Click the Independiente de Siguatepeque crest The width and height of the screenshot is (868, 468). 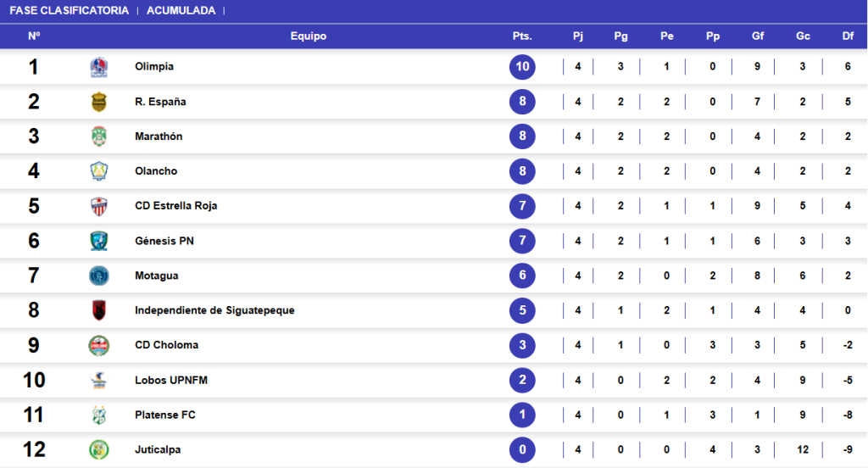(x=98, y=310)
